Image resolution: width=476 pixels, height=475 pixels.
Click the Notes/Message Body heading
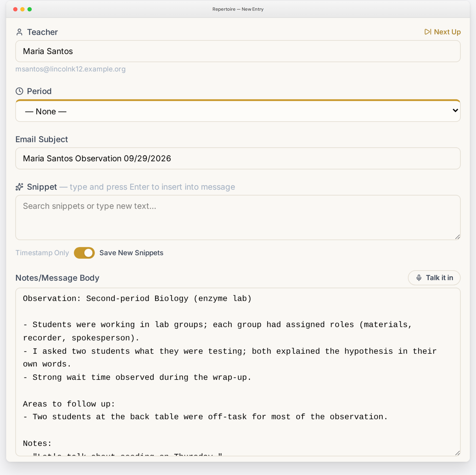(x=57, y=278)
